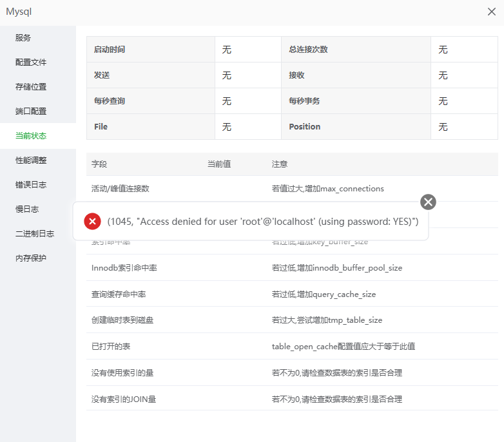
Task: Dismiss the access denied error popup
Action: (x=428, y=202)
